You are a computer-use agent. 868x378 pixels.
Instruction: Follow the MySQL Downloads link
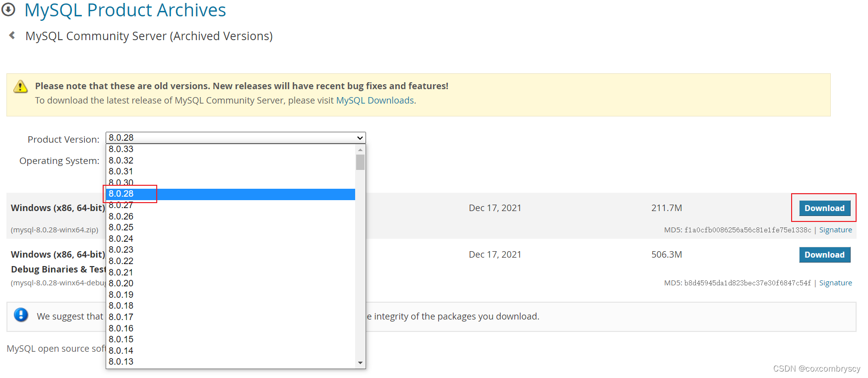pyautogui.click(x=375, y=101)
